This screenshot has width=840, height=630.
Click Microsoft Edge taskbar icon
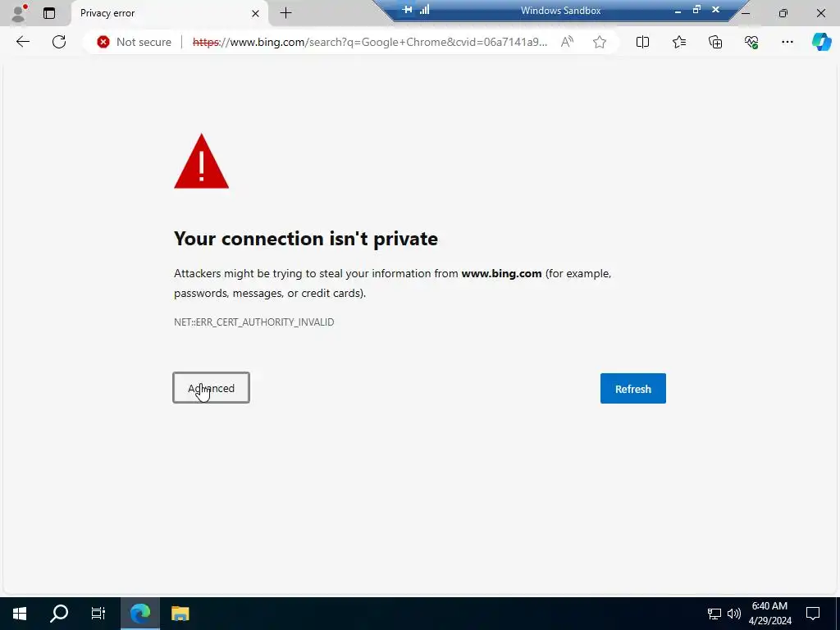coord(140,613)
